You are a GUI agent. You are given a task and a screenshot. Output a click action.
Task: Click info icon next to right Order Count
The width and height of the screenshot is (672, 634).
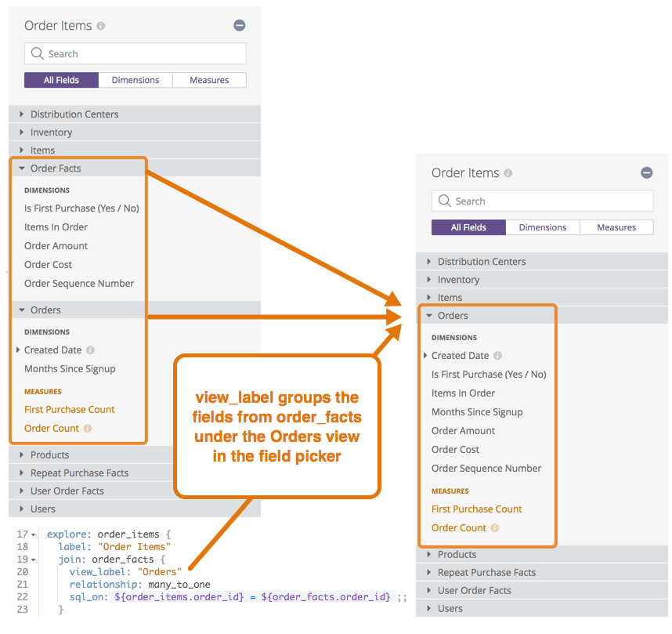click(494, 527)
